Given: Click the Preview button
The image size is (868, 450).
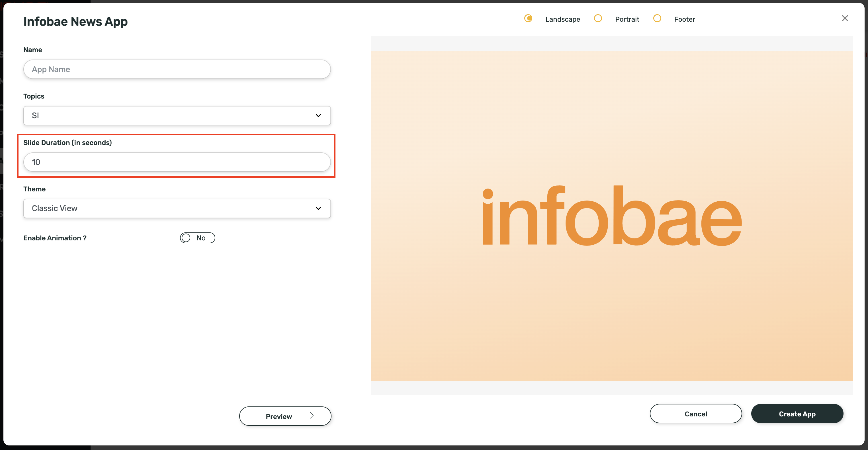Looking at the screenshot, I should click(285, 416).
